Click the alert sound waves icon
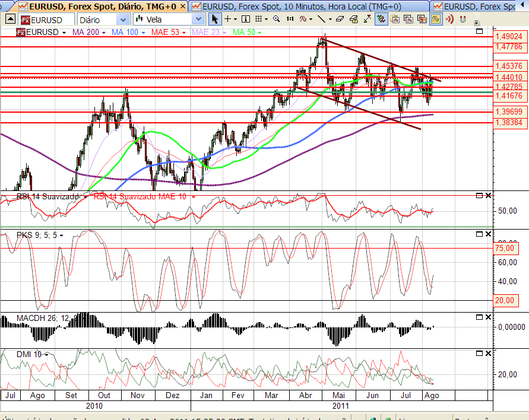The width and height of the screenshot is (529, 420). pos(449,19)
